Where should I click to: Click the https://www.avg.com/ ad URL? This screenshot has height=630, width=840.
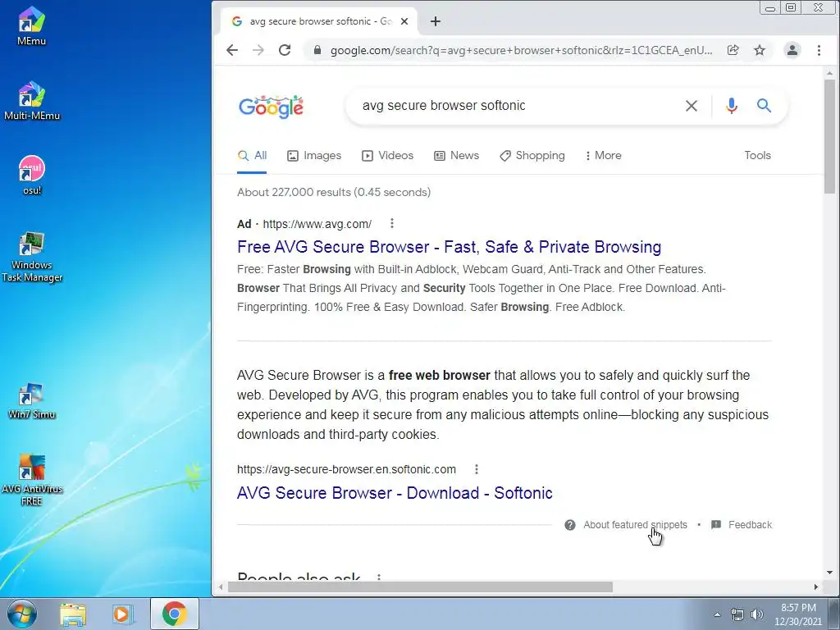pos(317,224)
